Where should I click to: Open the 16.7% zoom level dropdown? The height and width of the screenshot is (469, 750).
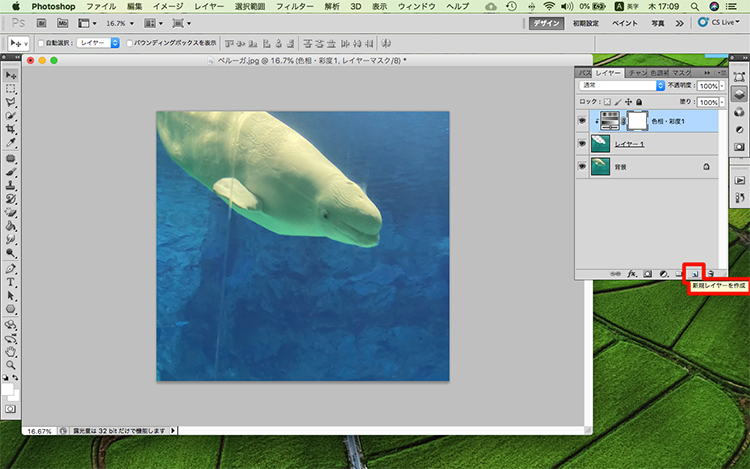[120, 21]
